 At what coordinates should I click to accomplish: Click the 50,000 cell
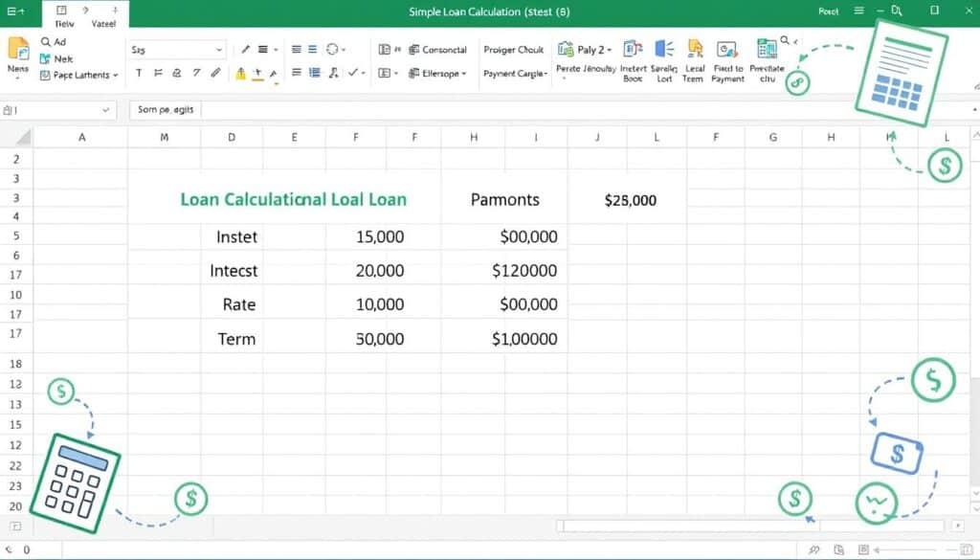coord(380,339)
